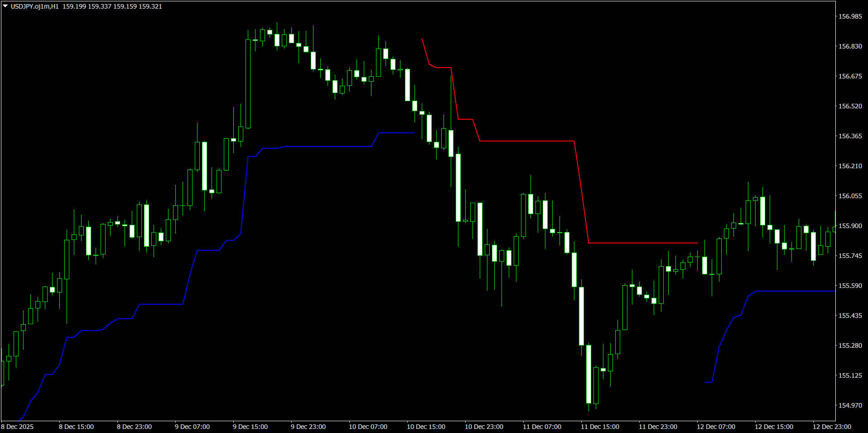Click the 10 Dec 15:00 time label
This screenshot has height=433, width=868.
[x=426, y=427]
